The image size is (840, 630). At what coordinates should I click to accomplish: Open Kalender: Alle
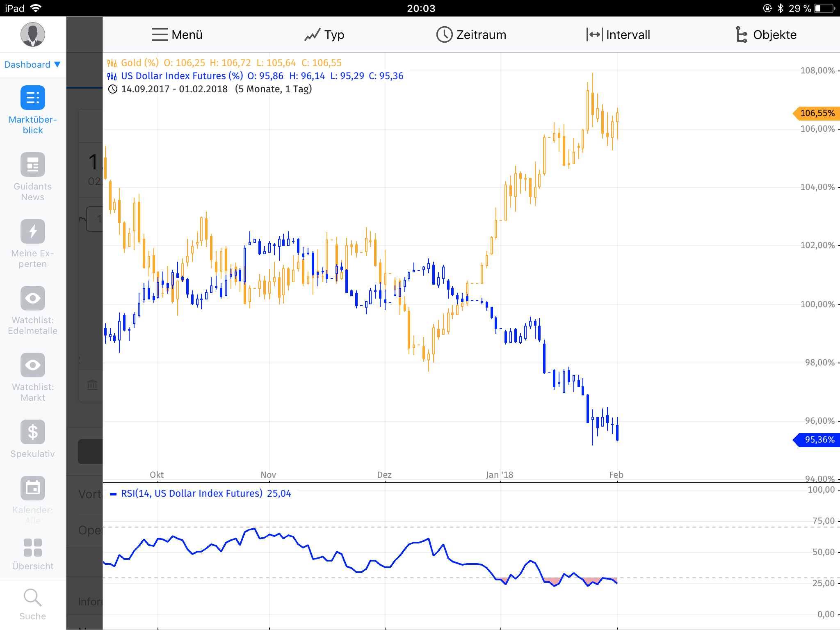pyautogui.click(x=33, y=498)
